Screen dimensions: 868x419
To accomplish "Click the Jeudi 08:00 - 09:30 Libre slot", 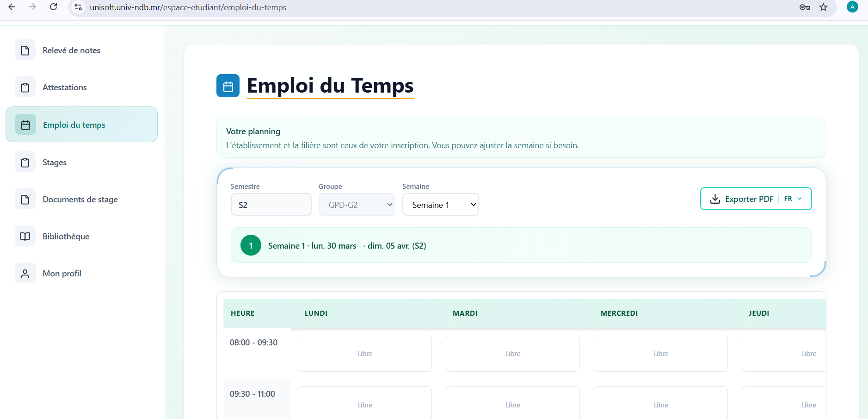I will click(x=784, y=353).
